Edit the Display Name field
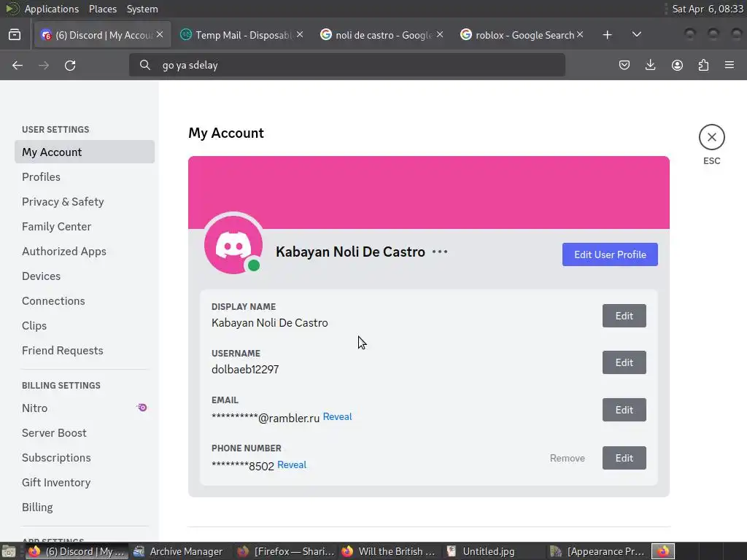Screen dimensions: 747x560 pyautogui.click(x=624, y=316)
